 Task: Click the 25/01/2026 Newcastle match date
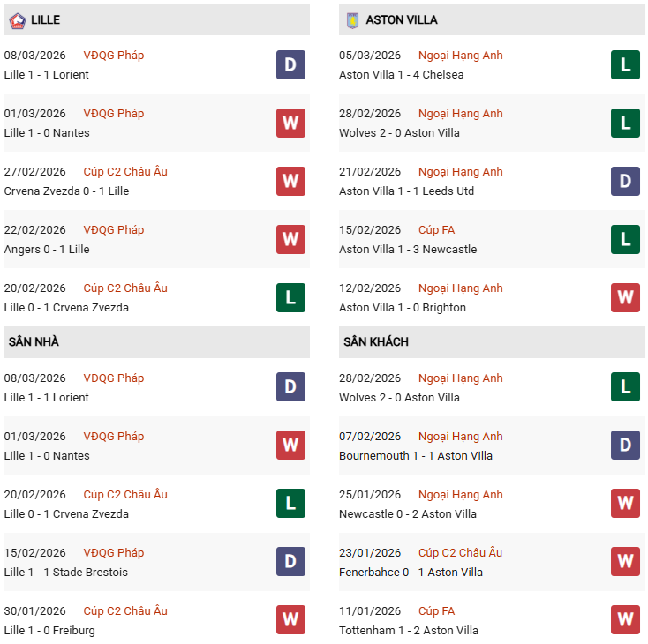coord(370,495)
